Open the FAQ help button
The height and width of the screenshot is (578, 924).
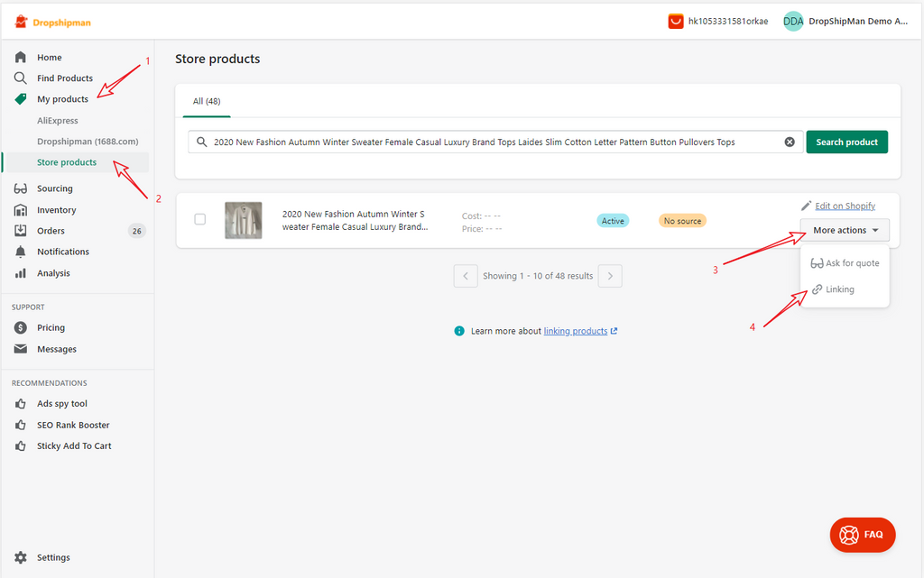point(863,535)
